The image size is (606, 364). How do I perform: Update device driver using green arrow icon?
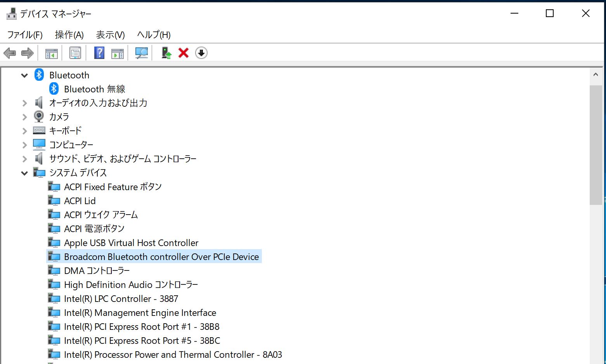166,53
